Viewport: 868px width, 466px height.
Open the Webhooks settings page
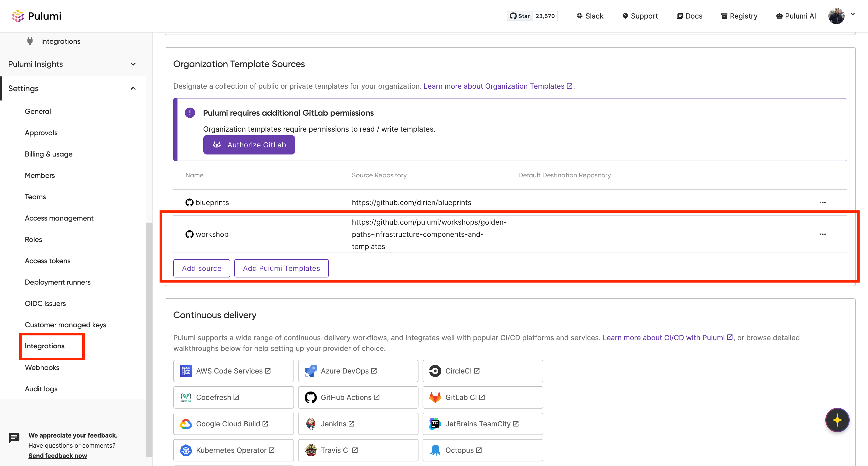(42, 368)
